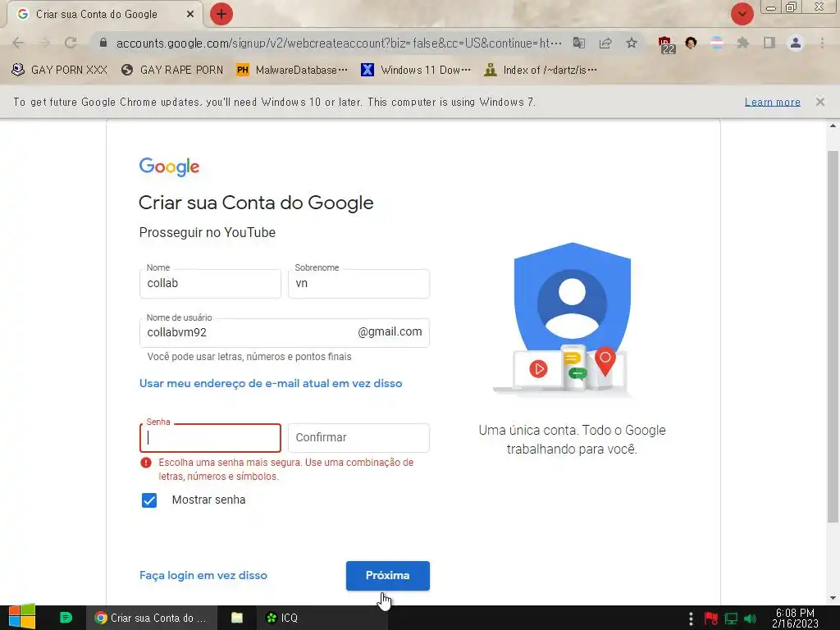Close the Criar sua Conta do Google tab
The height and width of the screenshot is (630, 840).
click(190, 15)
